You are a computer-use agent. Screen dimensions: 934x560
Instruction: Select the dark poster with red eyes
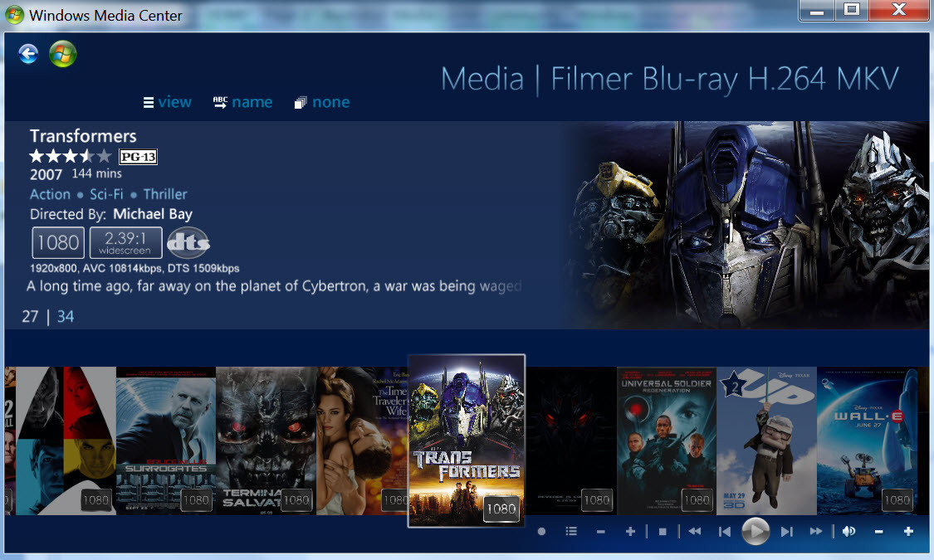[570, 441]
